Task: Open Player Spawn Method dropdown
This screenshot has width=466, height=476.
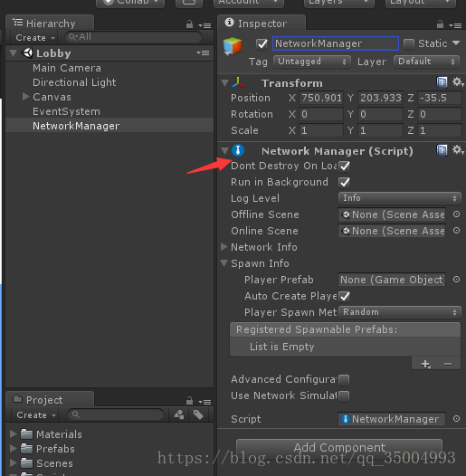Action: [x=400, y=312]
